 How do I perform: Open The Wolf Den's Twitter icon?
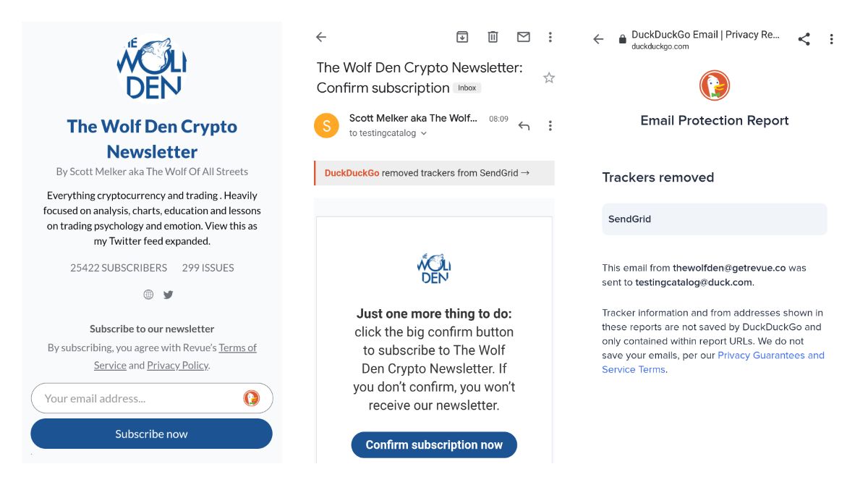[x=168, y=295]
